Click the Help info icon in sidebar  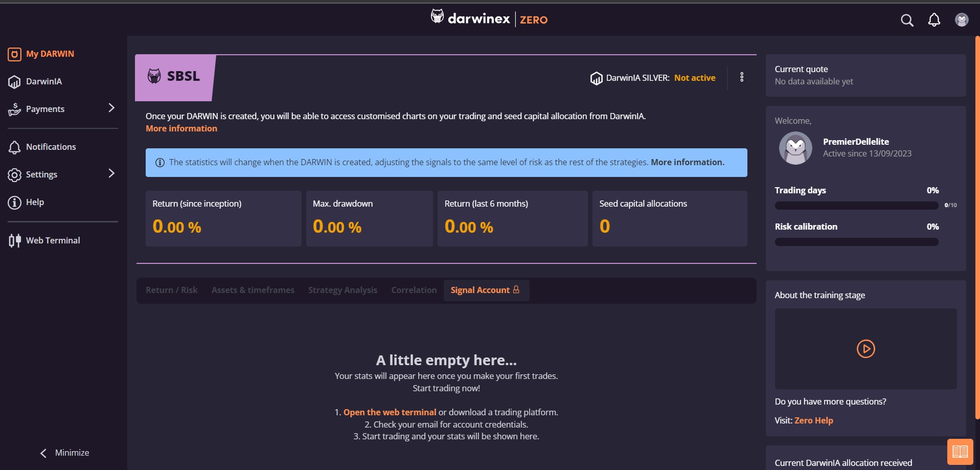click(x=14, y=203)
